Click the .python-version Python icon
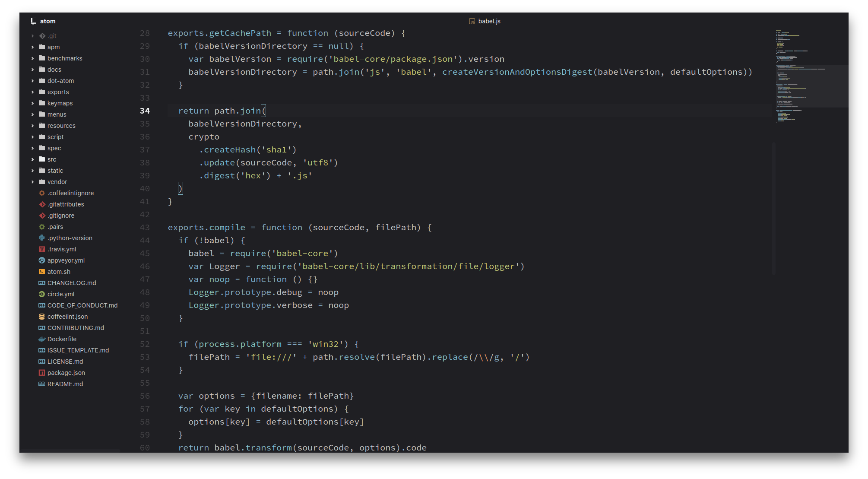 pos(42,238)
